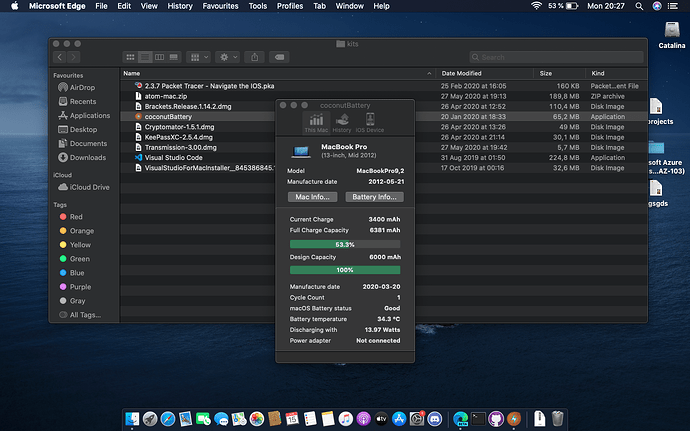Open Spotlight search in menu bar
The image size is (690, 431).
[x=639, y=6]
